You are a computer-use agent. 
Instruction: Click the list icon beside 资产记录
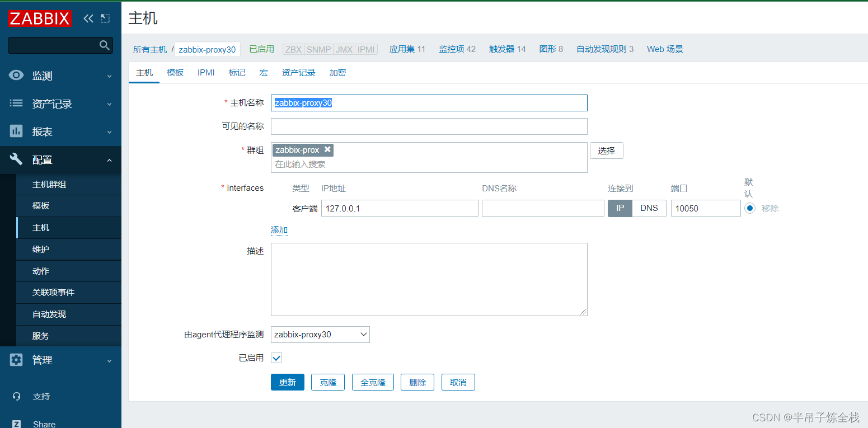16,104
